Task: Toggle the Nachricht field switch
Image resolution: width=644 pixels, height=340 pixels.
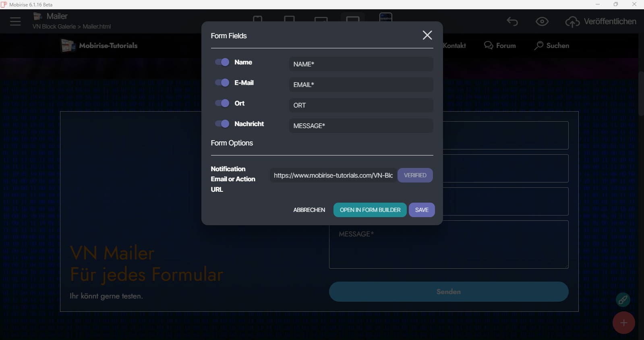Action: (x=222, y=124)
